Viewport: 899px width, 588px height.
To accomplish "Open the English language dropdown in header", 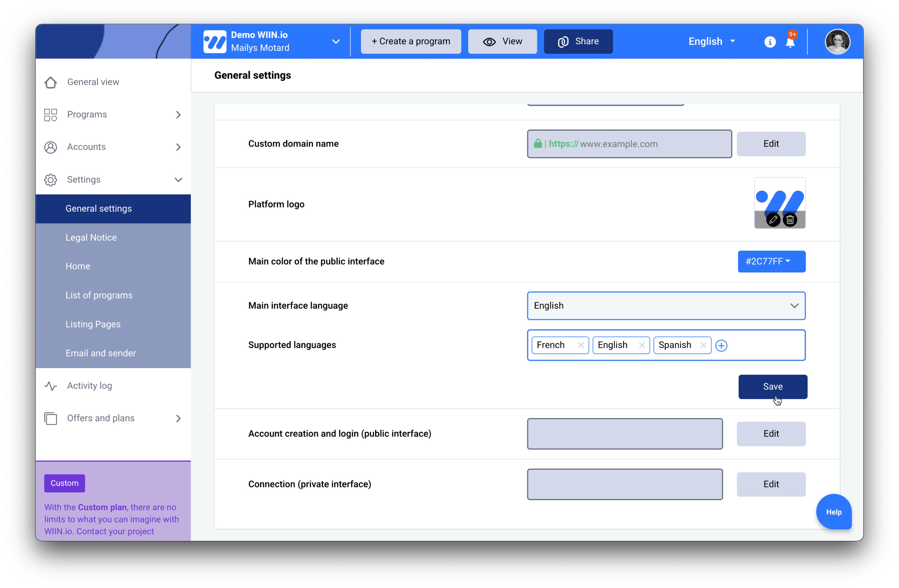I will click(711, 42).
